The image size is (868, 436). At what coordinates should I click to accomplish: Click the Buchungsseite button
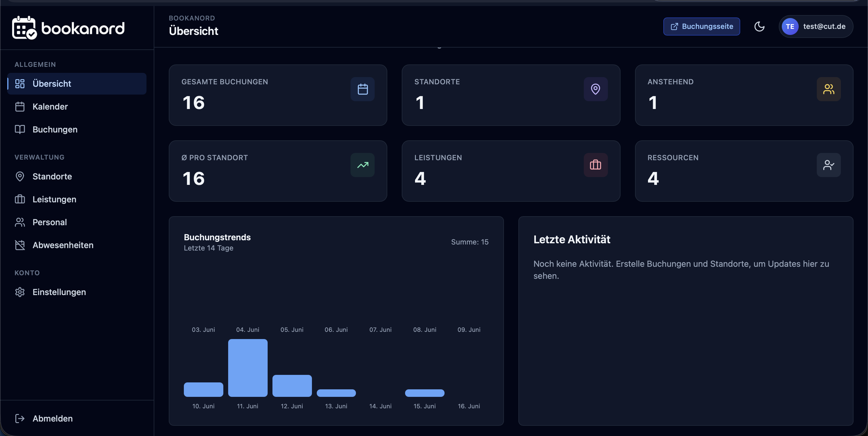tap(702, 26)
